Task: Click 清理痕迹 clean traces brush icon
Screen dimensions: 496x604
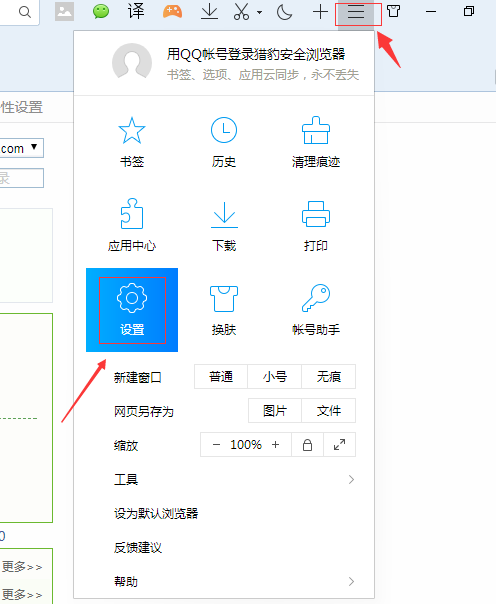Action: pyautogui.click(x=316, y=130)
